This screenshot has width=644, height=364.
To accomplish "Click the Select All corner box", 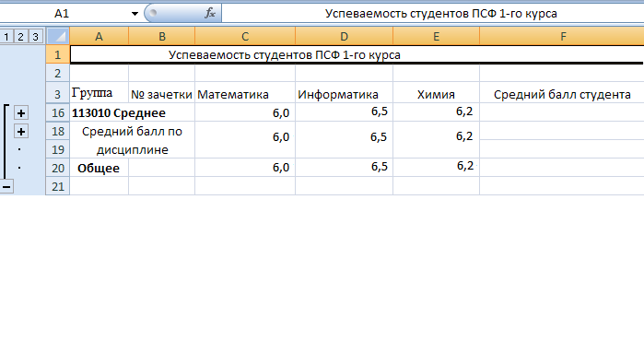I will (57, 36).
